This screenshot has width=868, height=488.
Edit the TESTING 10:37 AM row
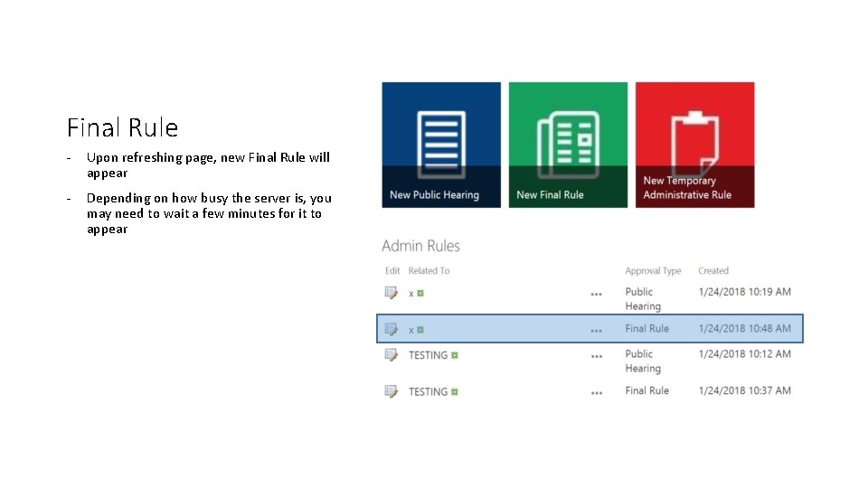[x=391, y=391]
